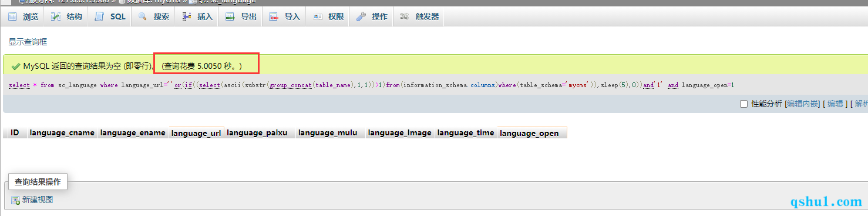
Task: Switch to the 操作 (Operations) tab
Action: point(372,16)
